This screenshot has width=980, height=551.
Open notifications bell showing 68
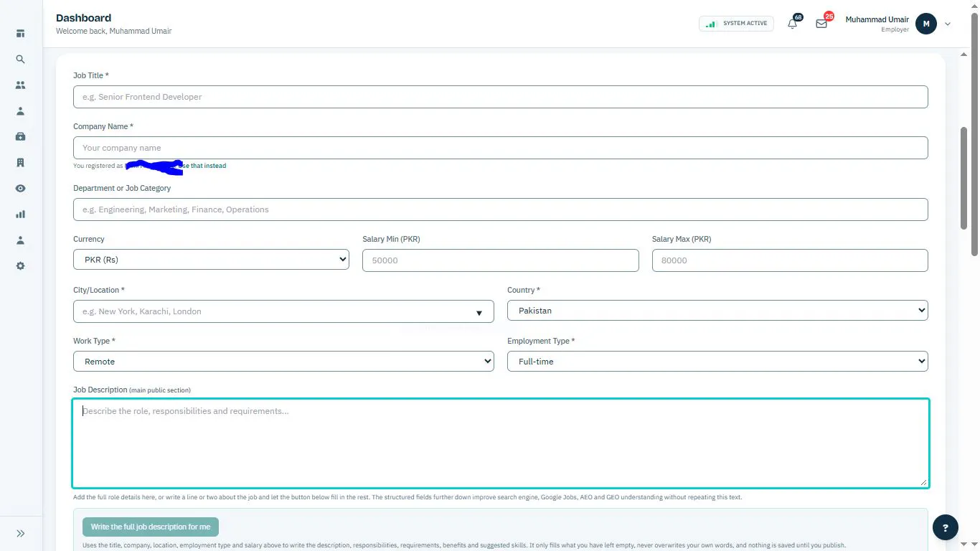pos(793,23)
